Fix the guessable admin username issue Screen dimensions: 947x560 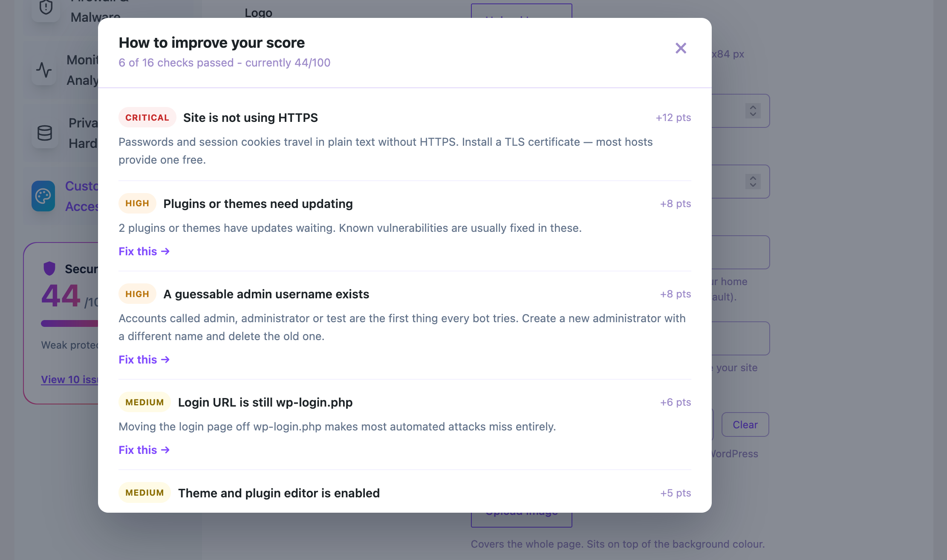pyautogui.click(x=144, y=360)
